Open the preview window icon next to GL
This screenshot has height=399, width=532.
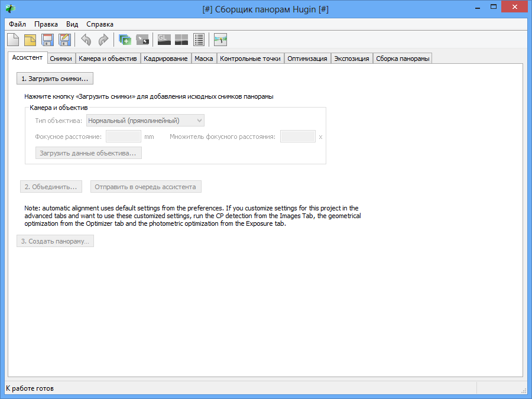pos(181,40)
